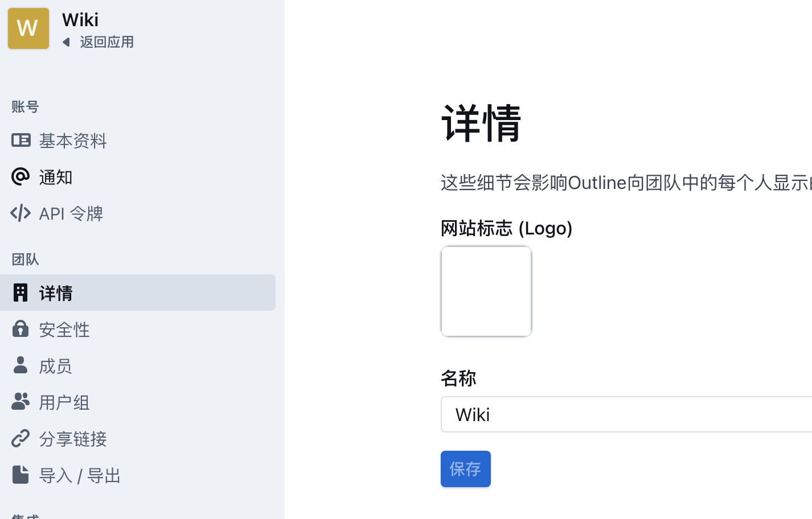Click the 网站标志 logo upload box
Screen dimensions: 812x519
tap(486, 291)
